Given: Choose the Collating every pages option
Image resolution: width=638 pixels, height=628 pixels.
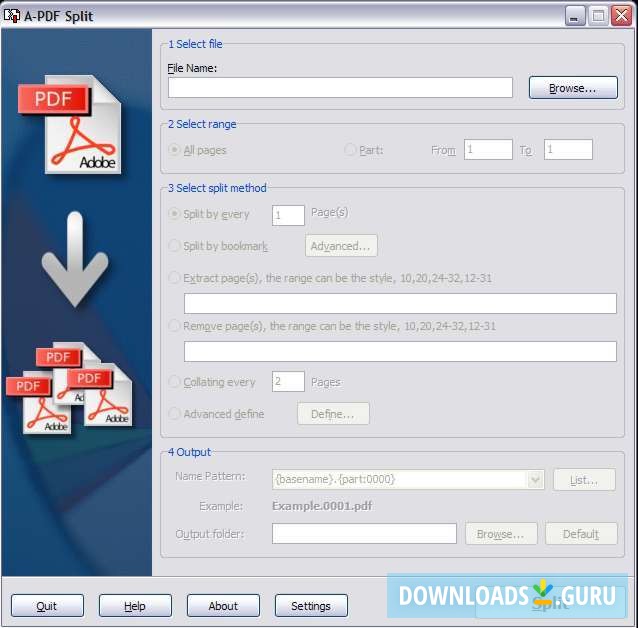Looking at the screenshot, I should coord(174,382).
